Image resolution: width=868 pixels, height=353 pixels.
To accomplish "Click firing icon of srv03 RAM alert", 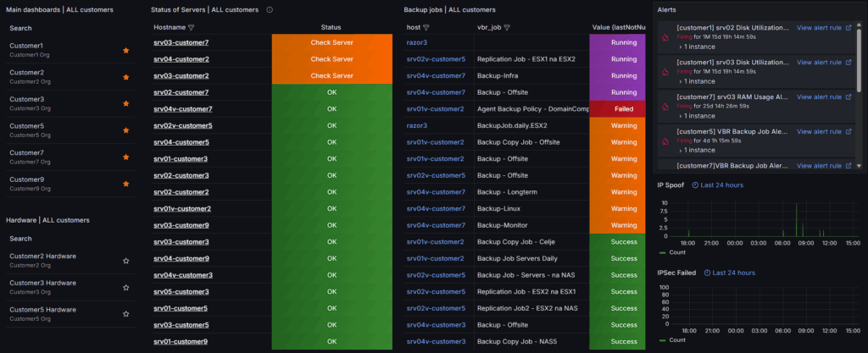I will click(x=665, y=105).
